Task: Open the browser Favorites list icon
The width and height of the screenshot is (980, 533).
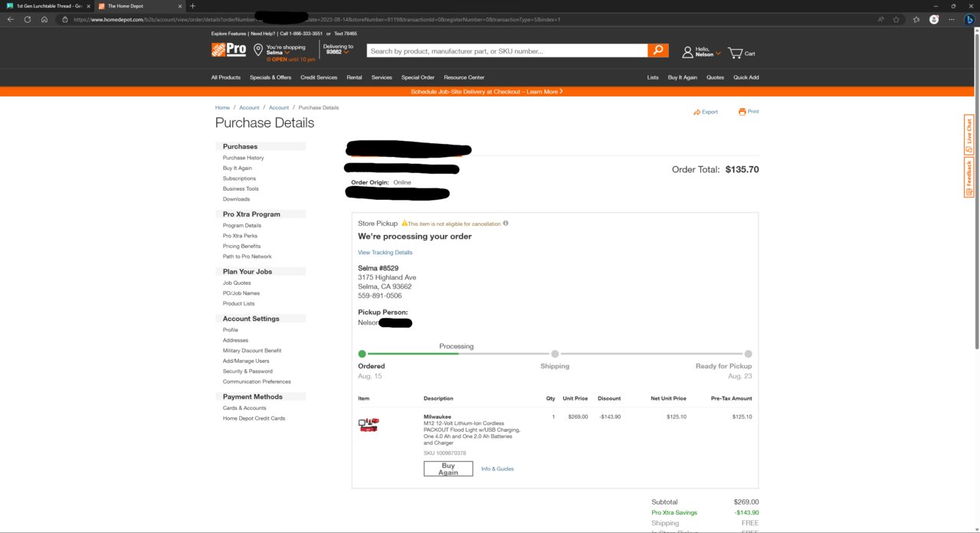Action: (x=916, y=19)
